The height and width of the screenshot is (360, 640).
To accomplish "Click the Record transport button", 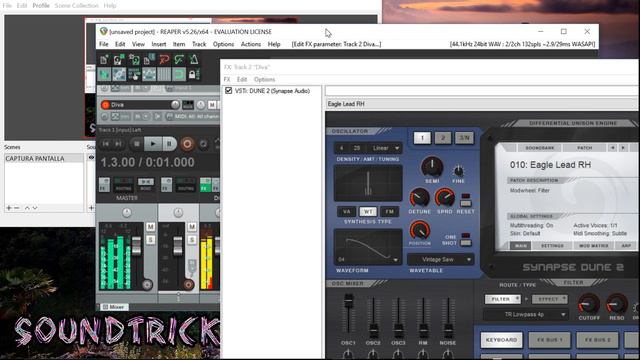I will coord(187,144).
